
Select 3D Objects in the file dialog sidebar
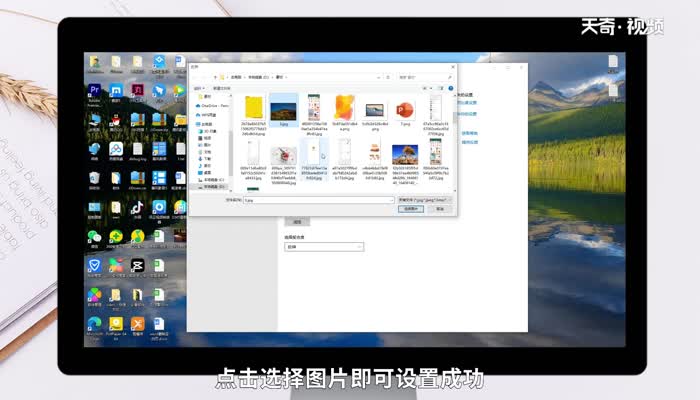click(208, 131)
